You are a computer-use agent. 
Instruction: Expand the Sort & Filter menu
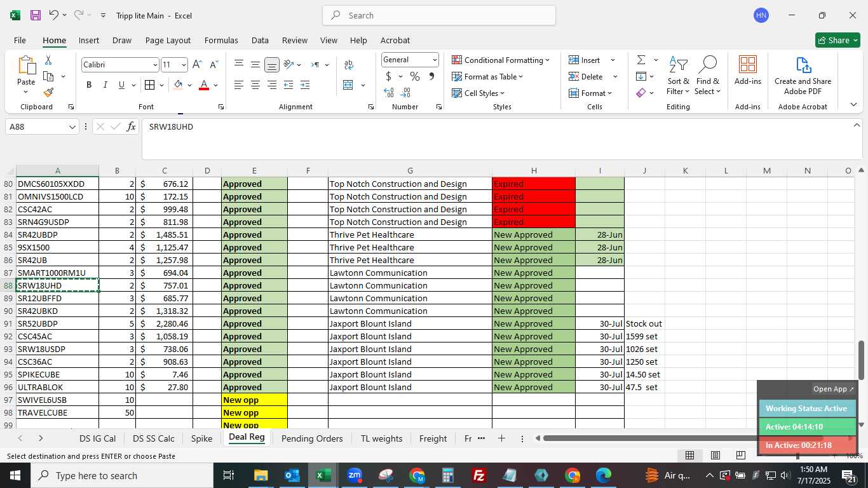pyautogui.click(x=679, y=76)
